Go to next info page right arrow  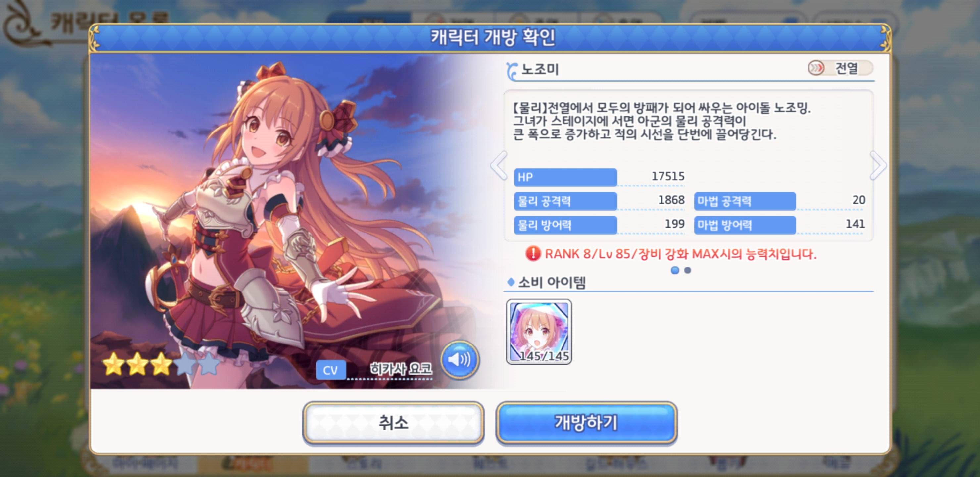(x=878, y=165)
